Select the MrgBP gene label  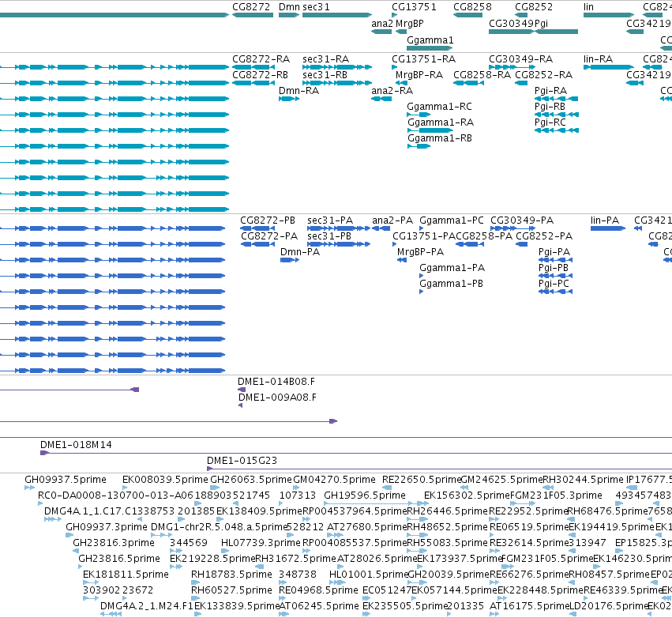409,24
